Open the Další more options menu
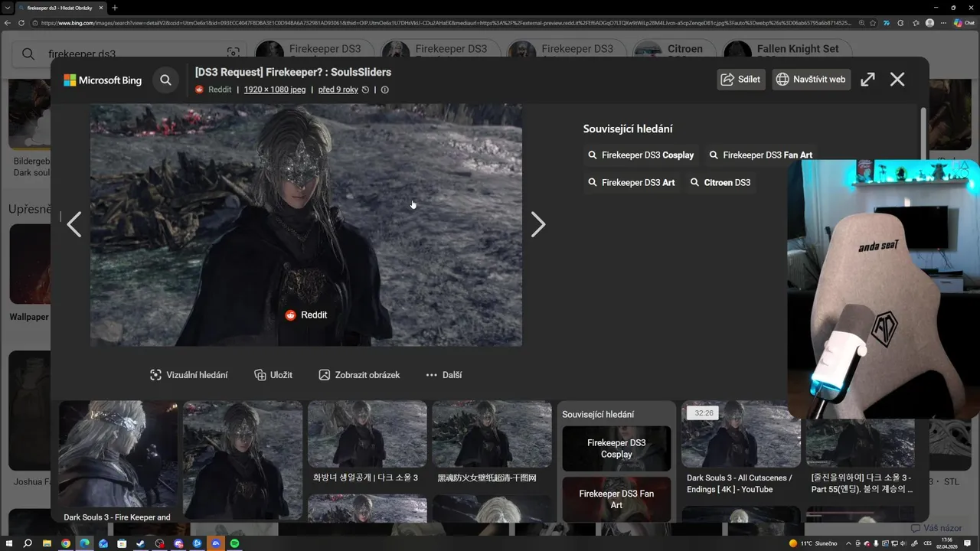Viewport: 980px width, 551px height. pyautogui.click(x=443, y=375)
